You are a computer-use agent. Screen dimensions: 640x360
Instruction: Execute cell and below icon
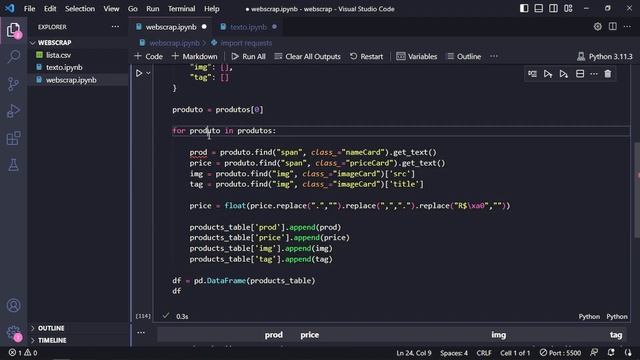point(563,74)
